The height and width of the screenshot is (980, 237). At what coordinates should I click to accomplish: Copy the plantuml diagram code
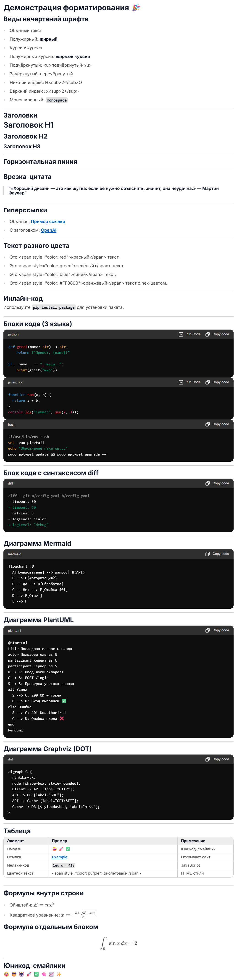coord(217,631)
